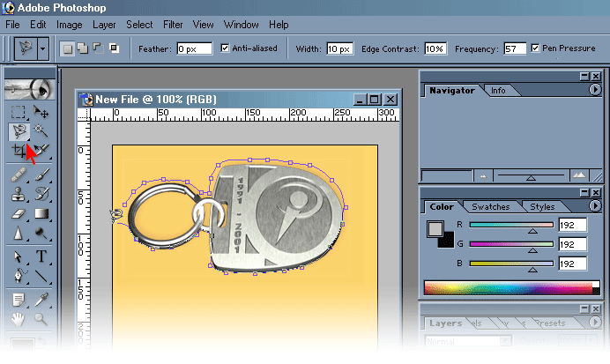Click the Adobe Online eye image

click(30, 89)
